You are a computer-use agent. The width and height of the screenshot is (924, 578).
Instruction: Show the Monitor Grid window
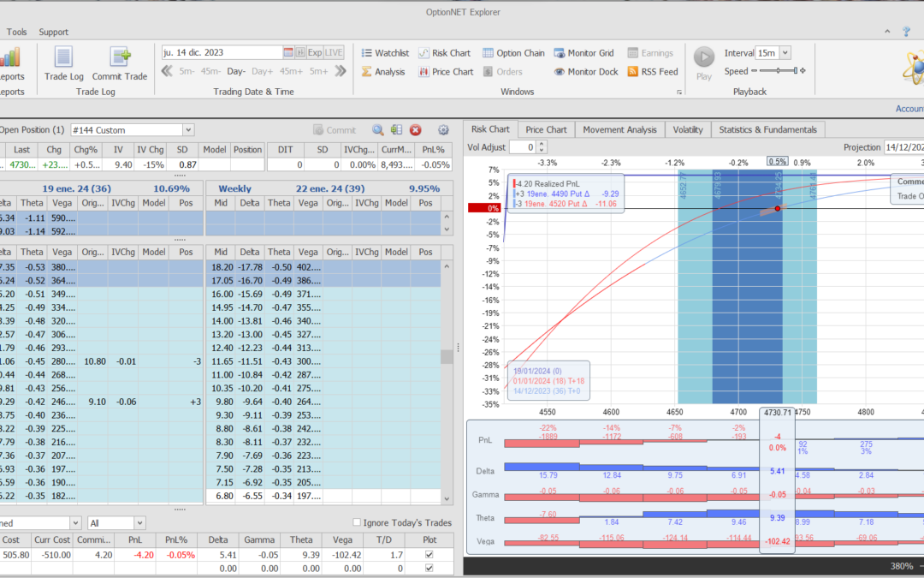(586, 53)
